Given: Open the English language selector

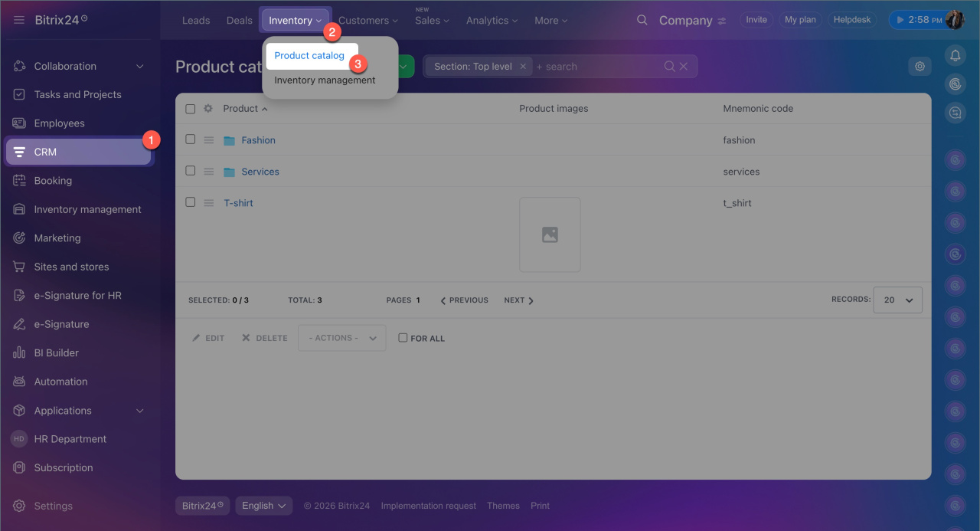Looking at the screenshot, I should [264, 506].
